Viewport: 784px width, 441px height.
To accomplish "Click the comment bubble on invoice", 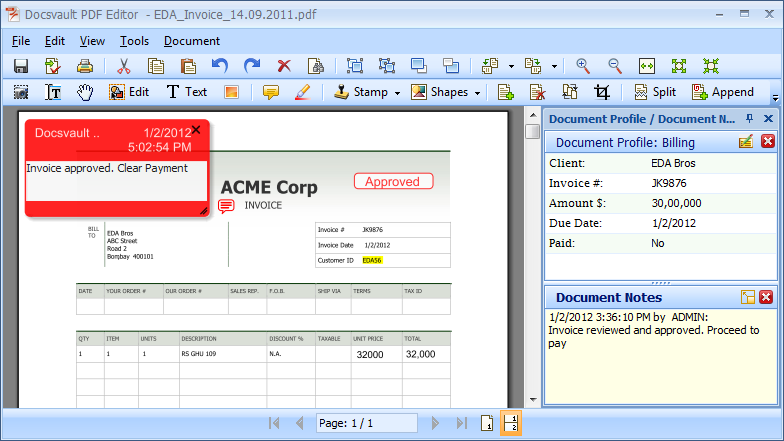I will coord(226,206).
